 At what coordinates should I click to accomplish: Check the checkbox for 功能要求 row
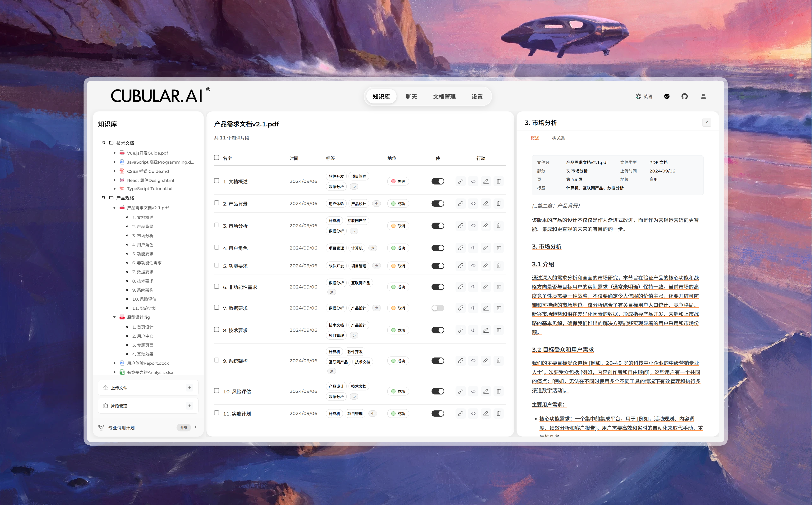tap(217, 266)
